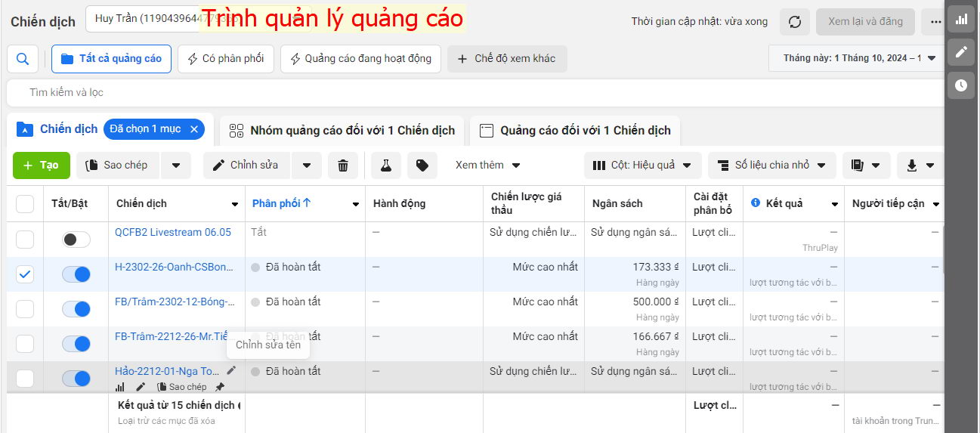The image size is (980, 433).
Task: Click pencil rename icon on Hảo-2212-01 row
Action: (x=231, y=370)
